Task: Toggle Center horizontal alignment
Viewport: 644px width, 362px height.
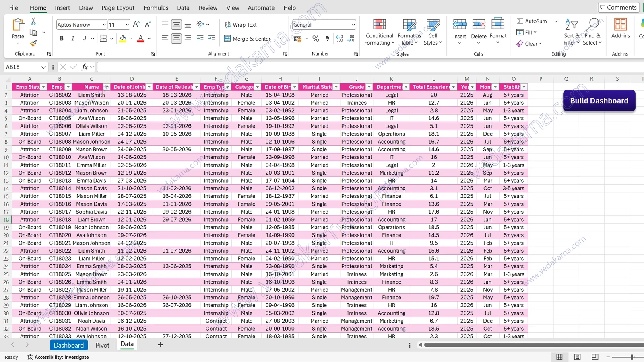Action: (176, 39)
